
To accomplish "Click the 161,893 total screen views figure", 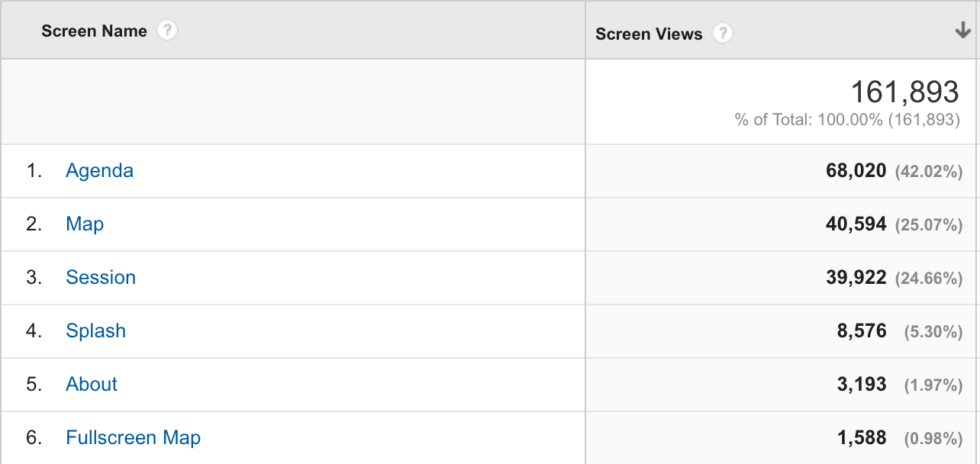I will click(904, 92).
